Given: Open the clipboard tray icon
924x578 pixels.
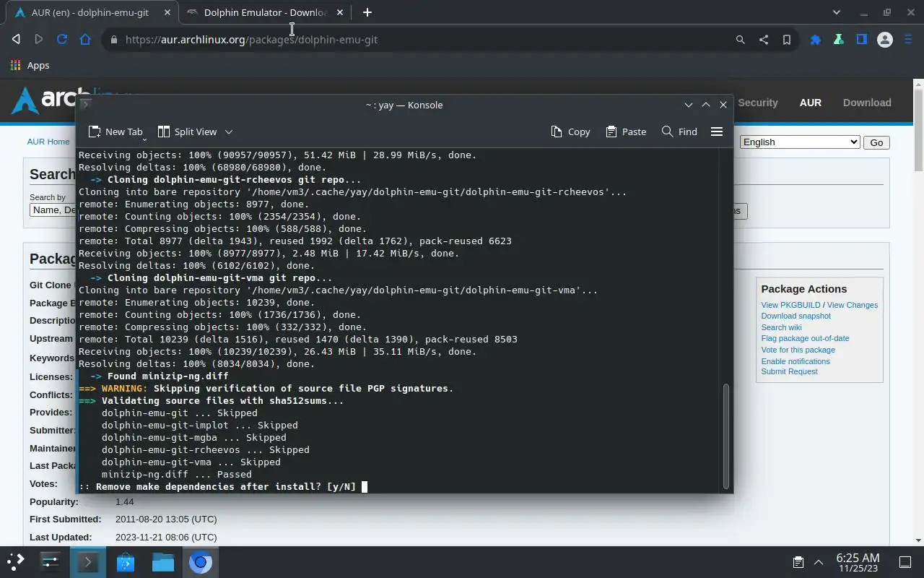Looking at the screenshot, I should click(798, 561).
